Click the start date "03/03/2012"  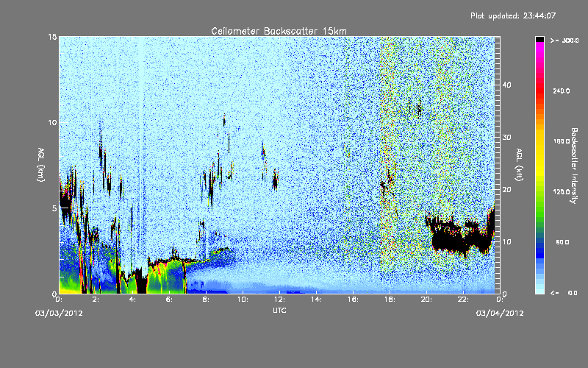pyautogui.click(x=59, y=313)
